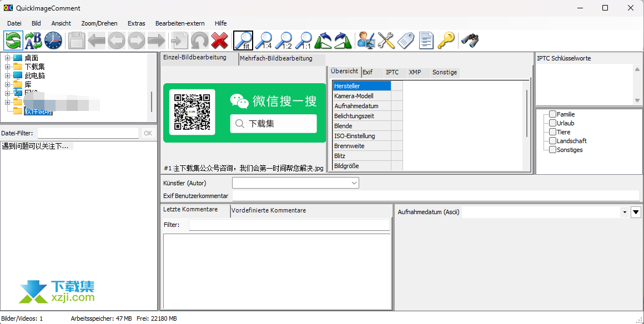Screen dimensions: 644x324
Task: Click the IPTC Schlüsselworte scroll-down arrow
Action: [x=637, y=100]
